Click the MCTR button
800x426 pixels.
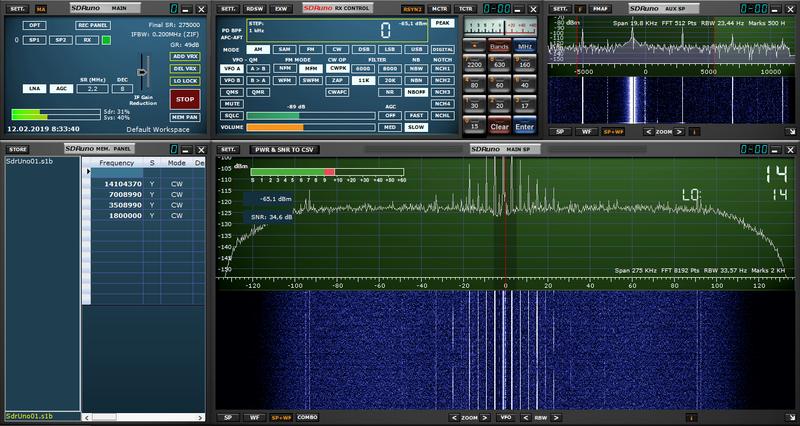[438, 9]
